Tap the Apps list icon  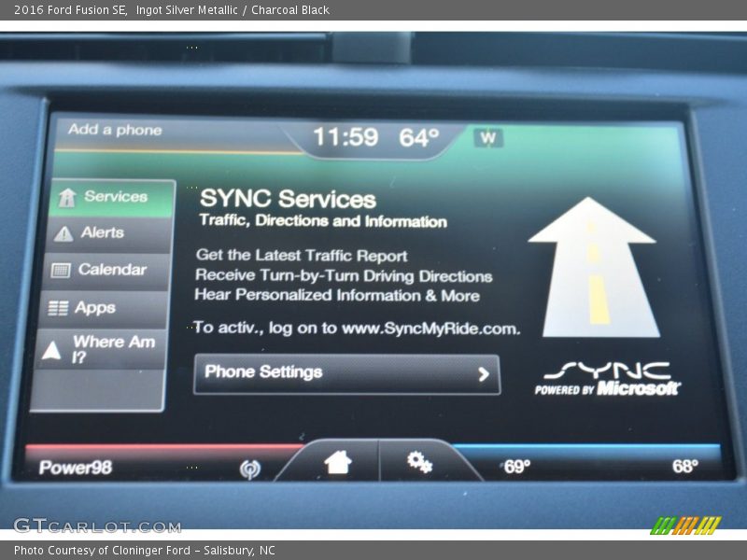58,309
